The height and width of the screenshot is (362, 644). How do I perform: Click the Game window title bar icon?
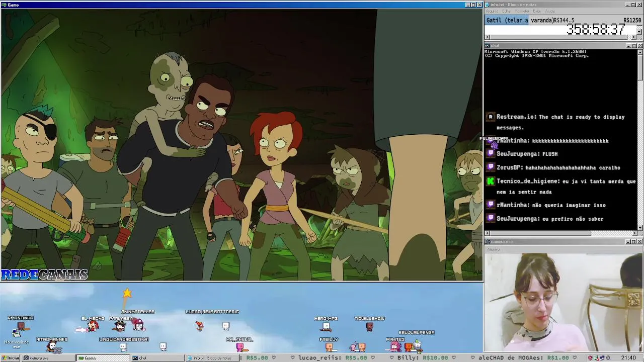tap(4, 5)
